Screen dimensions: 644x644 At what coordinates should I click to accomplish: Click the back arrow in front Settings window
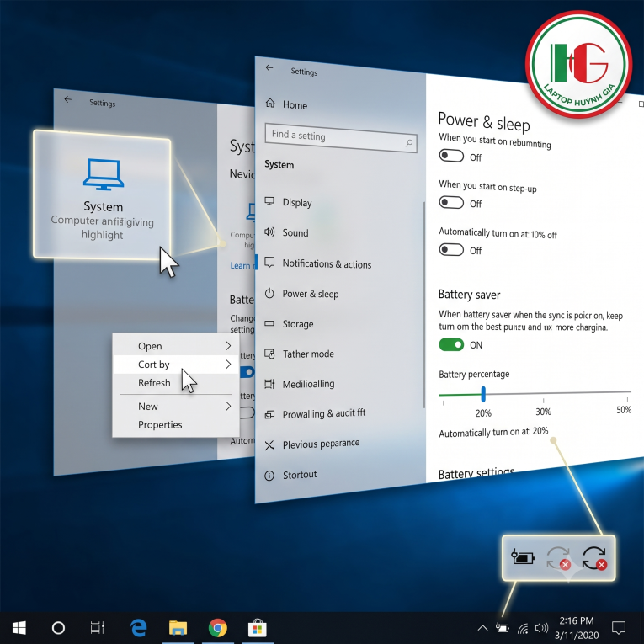coord(269,68)
